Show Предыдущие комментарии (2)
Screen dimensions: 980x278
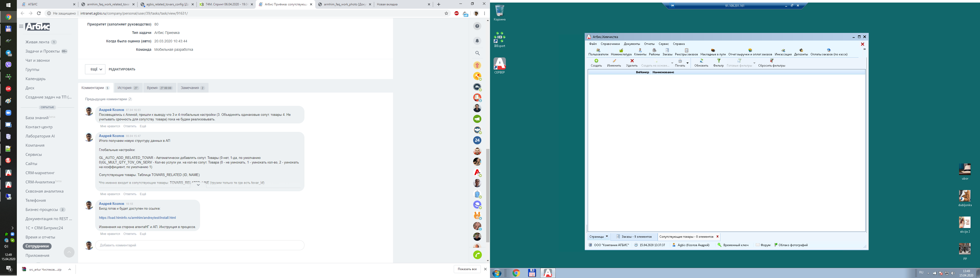point(108,99)
